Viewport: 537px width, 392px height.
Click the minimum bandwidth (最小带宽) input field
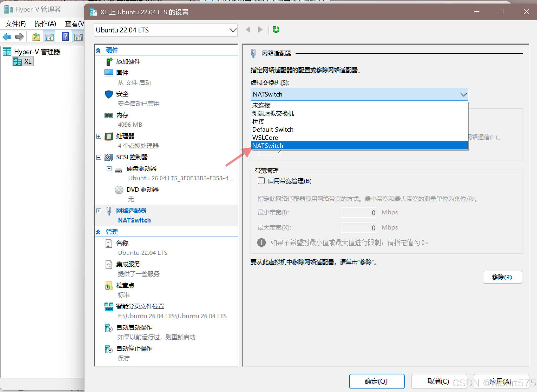[x=359, y=212]
